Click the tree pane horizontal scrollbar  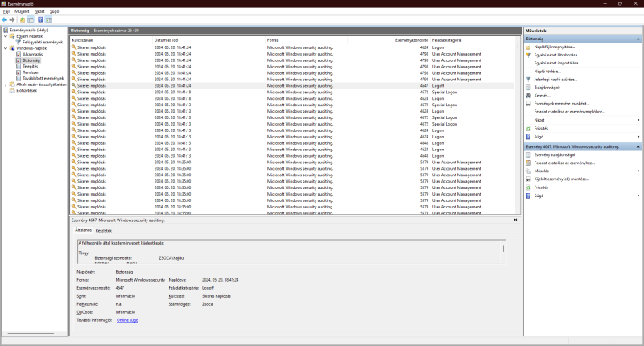[31, 333]
